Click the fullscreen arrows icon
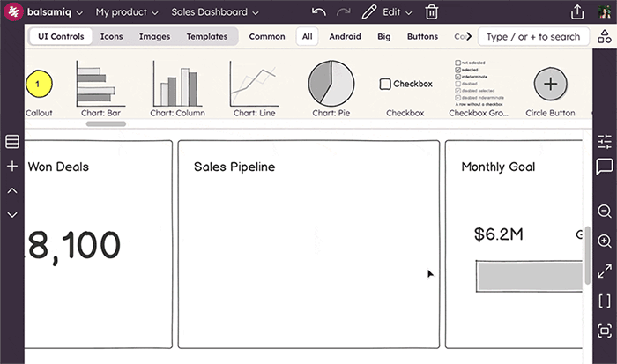Viewport: 617px width, 364px height. pos(605,271)
